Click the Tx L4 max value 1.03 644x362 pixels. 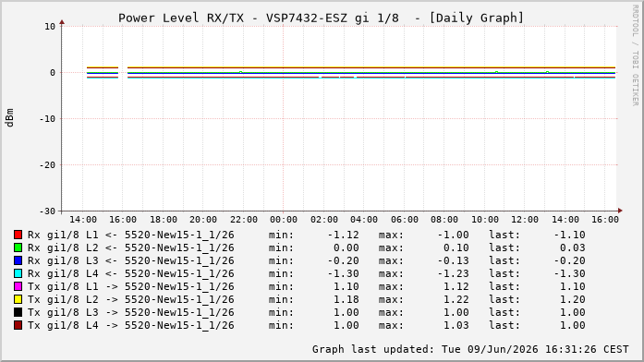click(456, 325)
